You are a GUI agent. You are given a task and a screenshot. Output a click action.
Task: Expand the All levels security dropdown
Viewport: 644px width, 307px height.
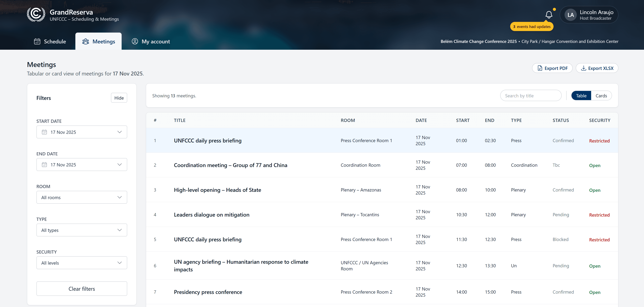82,263
